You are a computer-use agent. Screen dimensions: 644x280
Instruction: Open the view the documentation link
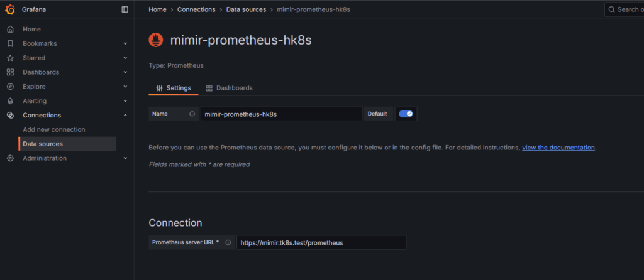click(558, 148)
